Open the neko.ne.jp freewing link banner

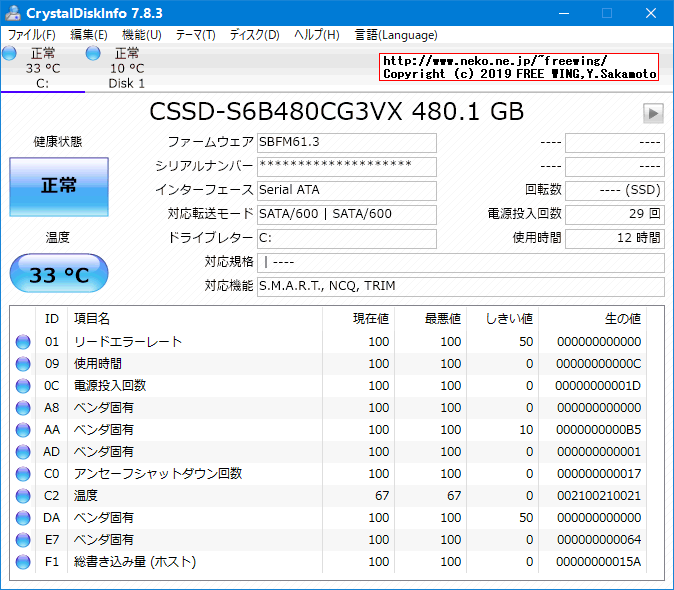[x=519, y=67]
